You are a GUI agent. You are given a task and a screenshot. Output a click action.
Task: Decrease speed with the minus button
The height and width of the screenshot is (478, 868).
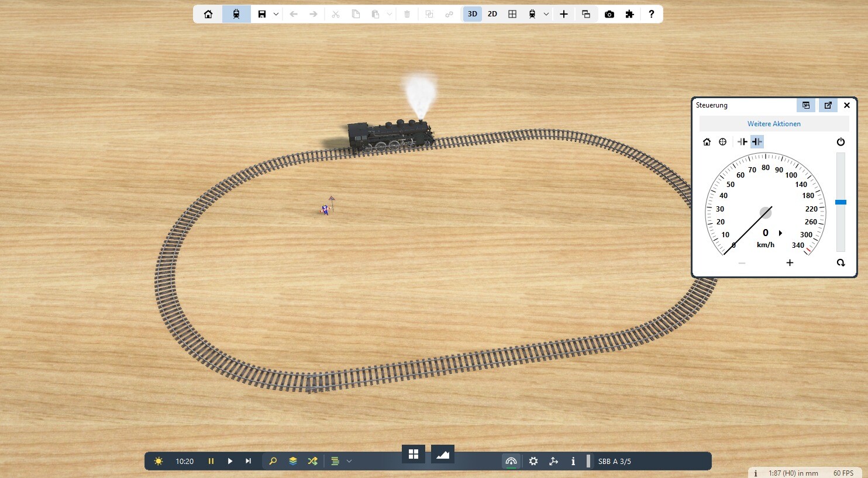point(742,263)
